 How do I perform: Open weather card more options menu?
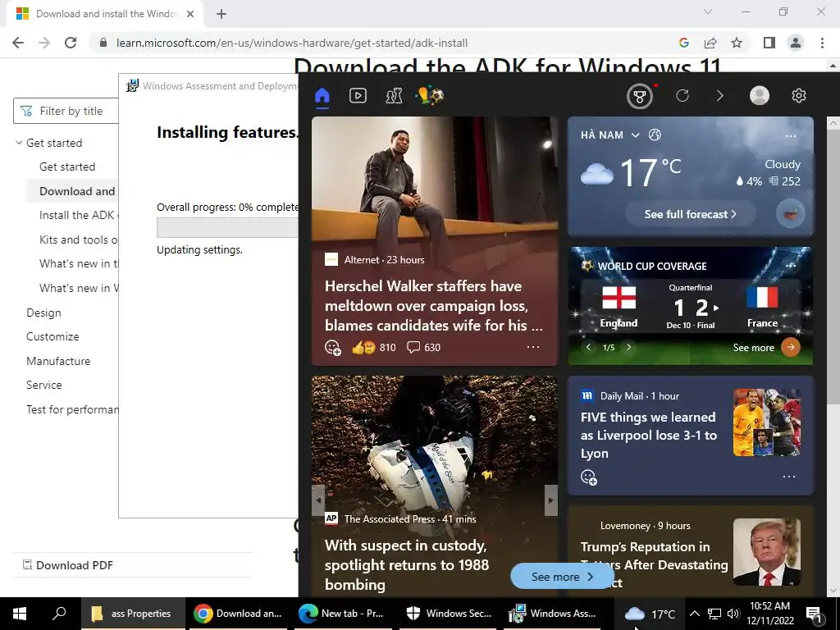click(790, 136)
